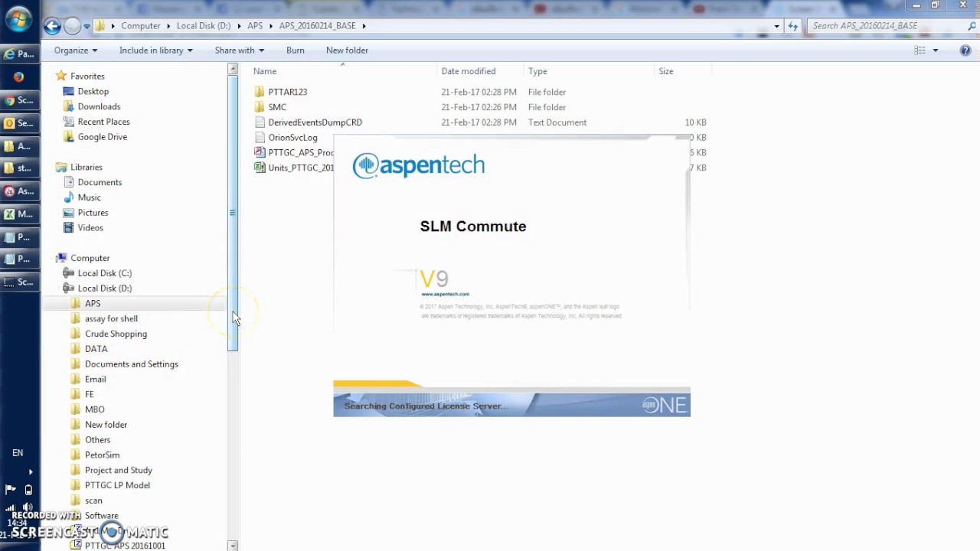
Task: Click the navigation pane scrollbar up arrow
Action: pyautogui.click(x=233, y=69)
